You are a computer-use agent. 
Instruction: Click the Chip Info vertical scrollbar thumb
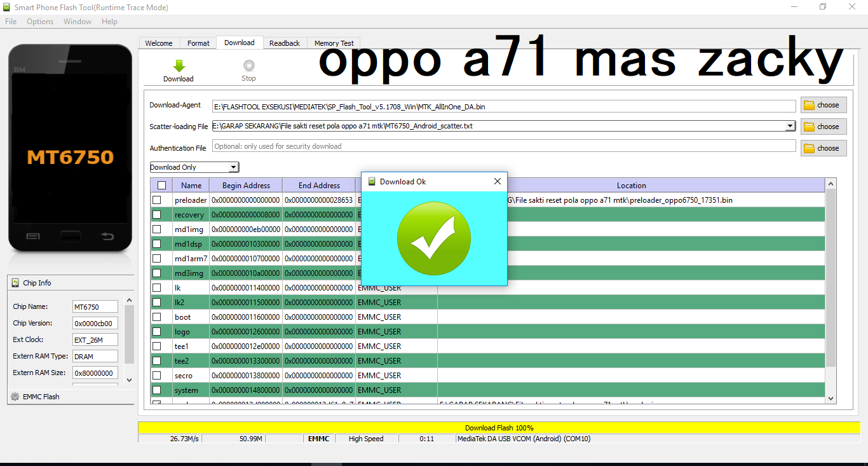pyautogui.click(x=130, y=334)
